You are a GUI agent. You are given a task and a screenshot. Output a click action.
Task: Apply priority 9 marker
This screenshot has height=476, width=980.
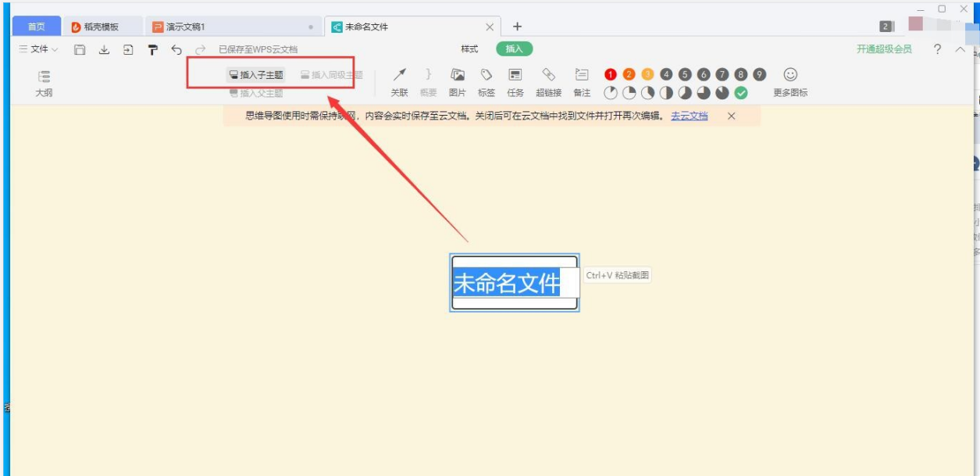[759, 74]
